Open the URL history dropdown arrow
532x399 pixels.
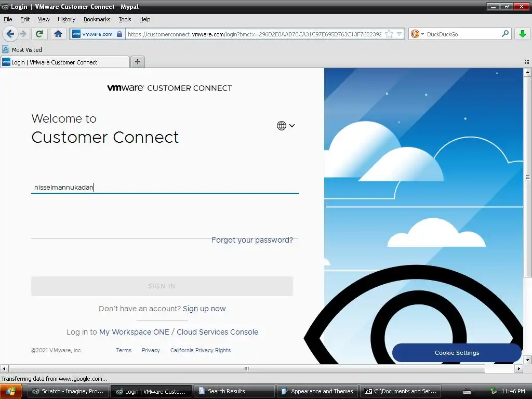[x=400, y=34]
